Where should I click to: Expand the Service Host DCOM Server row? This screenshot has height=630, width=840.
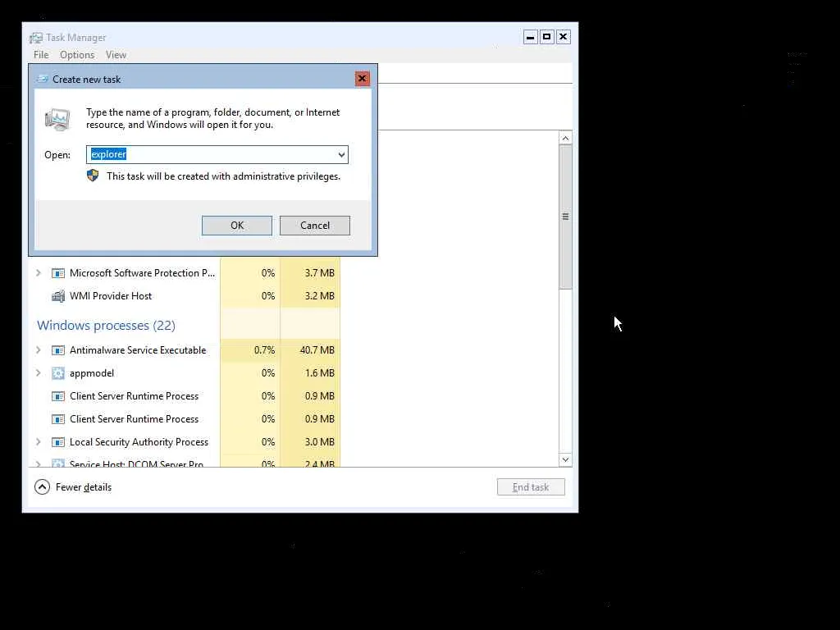[x=38, y=463]
